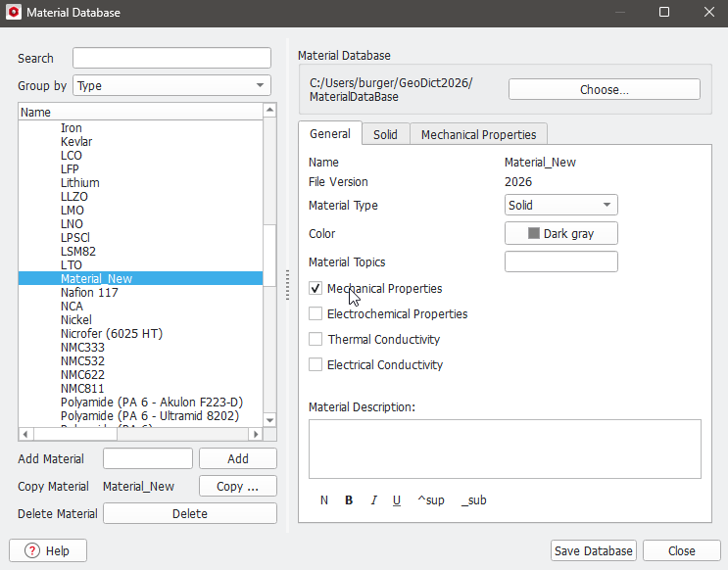The height and width of the screenshot is (570, 728).
Task: Apply bold format B to description
Action: (349, 499)
